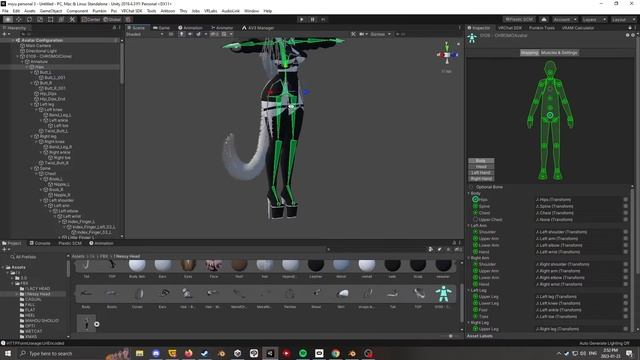Click the Step frame button
This screenshot has height=360, width=640.
323,19
